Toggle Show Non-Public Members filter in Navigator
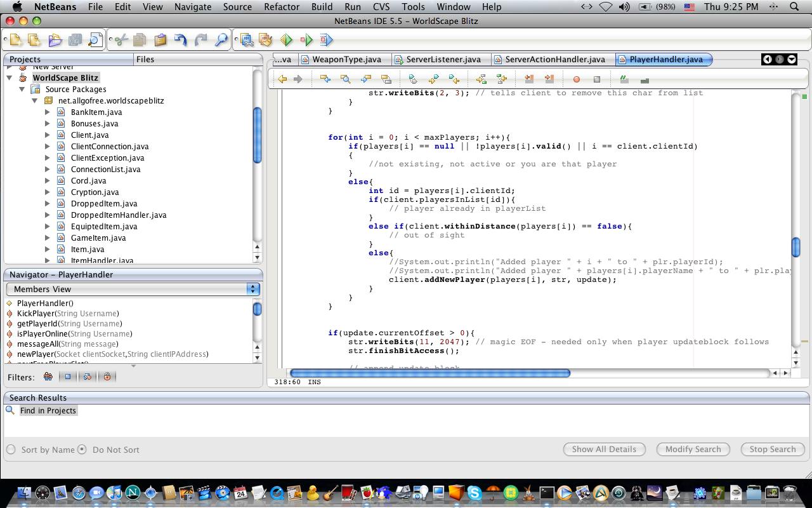812x508 pixels. [107, 377]
